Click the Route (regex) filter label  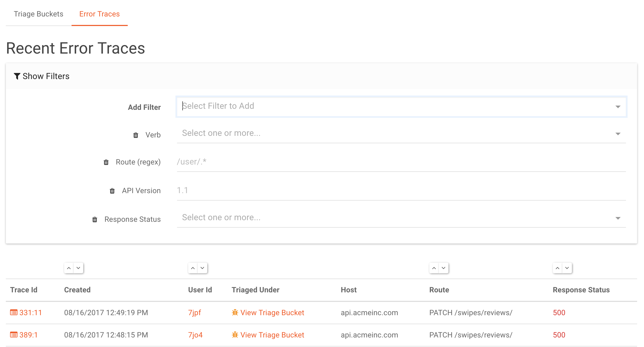138,162
